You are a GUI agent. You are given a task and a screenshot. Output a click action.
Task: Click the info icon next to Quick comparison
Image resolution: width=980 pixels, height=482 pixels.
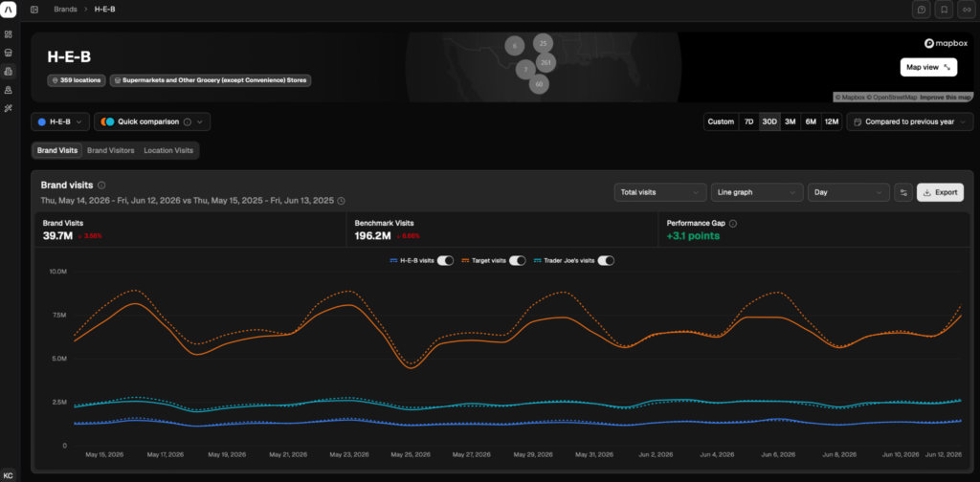coord(188,121)
